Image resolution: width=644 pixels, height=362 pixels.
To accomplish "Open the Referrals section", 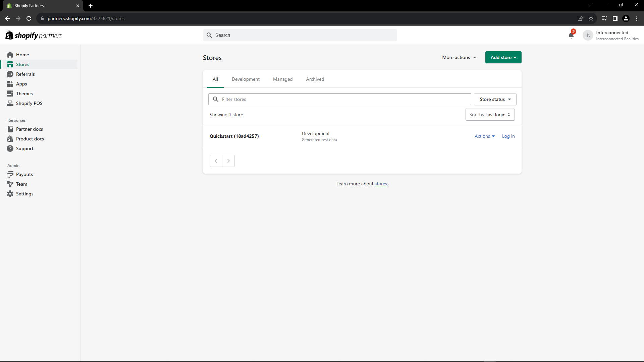I will pos(25,74).
